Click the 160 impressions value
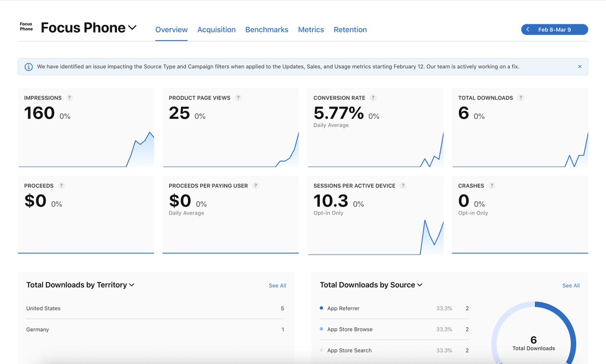 click(39, 113)
